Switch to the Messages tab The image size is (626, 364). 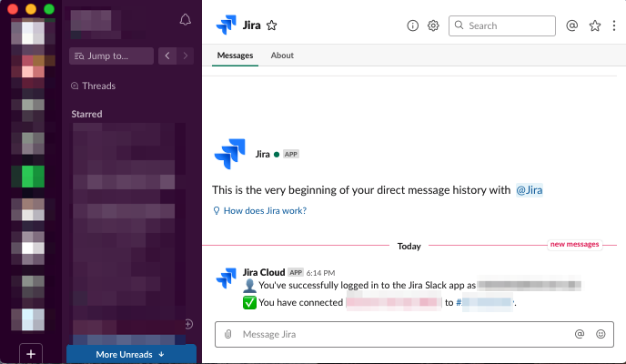click(x=235, y=56)
